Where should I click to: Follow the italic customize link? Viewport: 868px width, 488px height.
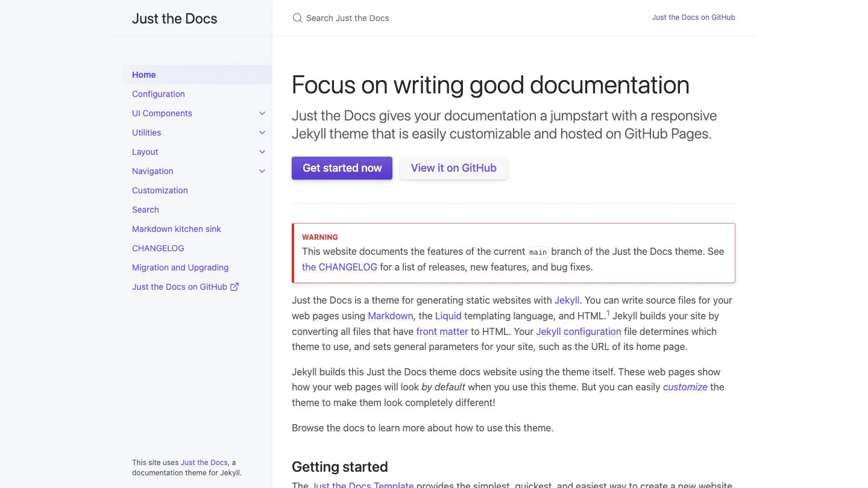(685, 387)
